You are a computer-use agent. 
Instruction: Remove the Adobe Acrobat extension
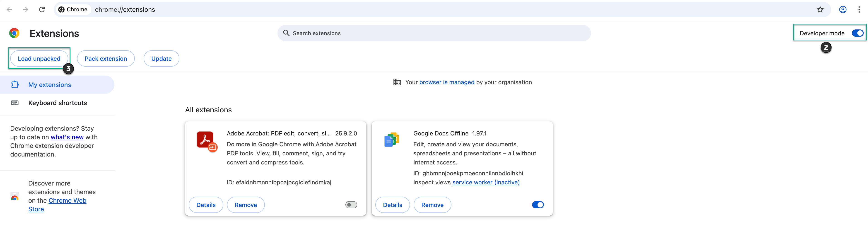coord(246,205)
